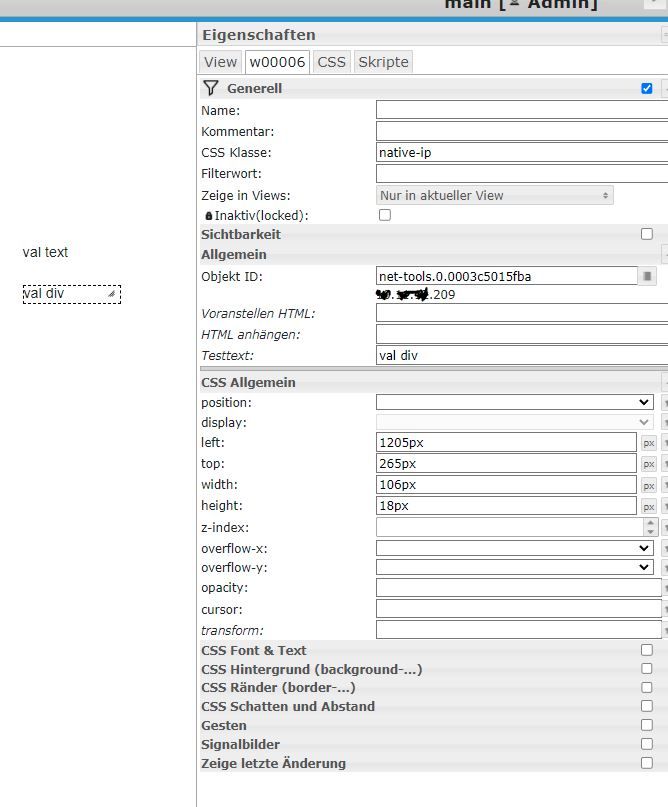Click the Generell filter funnel icon

[x=210, y=88]
